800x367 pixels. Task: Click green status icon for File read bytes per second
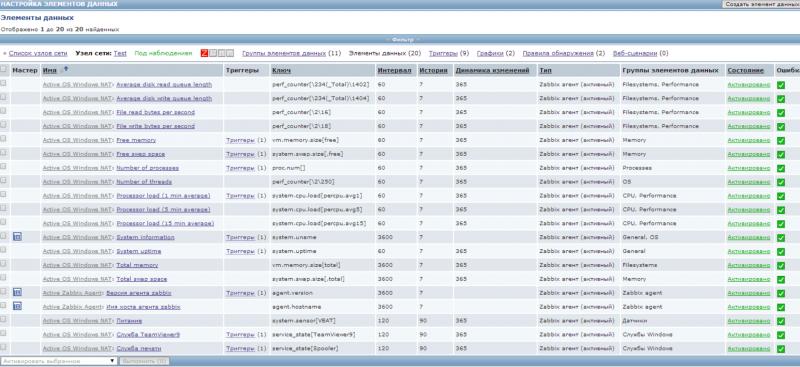click(781, 112)
